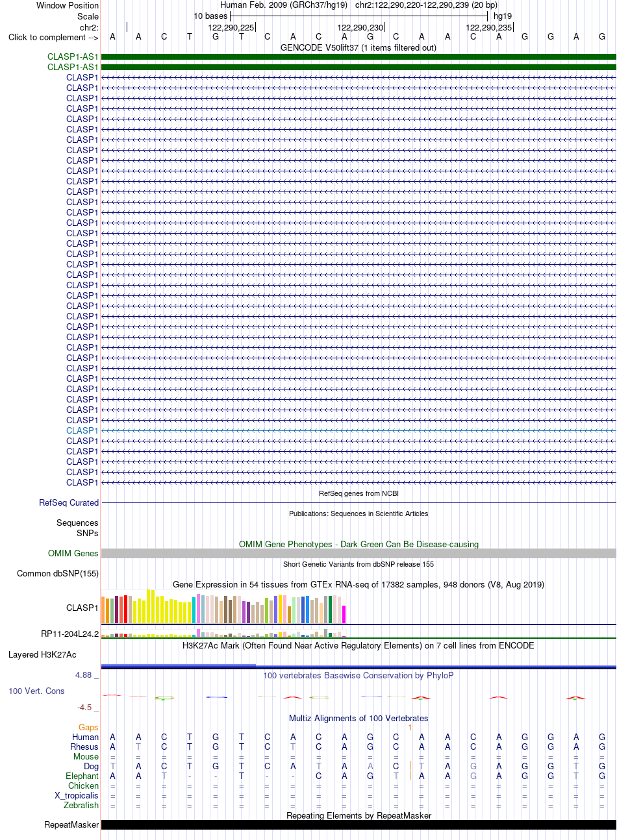617x840 pixels.
Task: Click Publications: Sequences in Scientific Articles title
Action: (x=359, y=513)
